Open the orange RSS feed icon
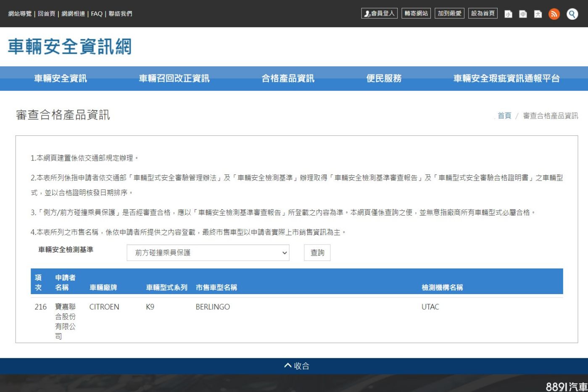Screen dimensions: 588x392 (554, 14)
